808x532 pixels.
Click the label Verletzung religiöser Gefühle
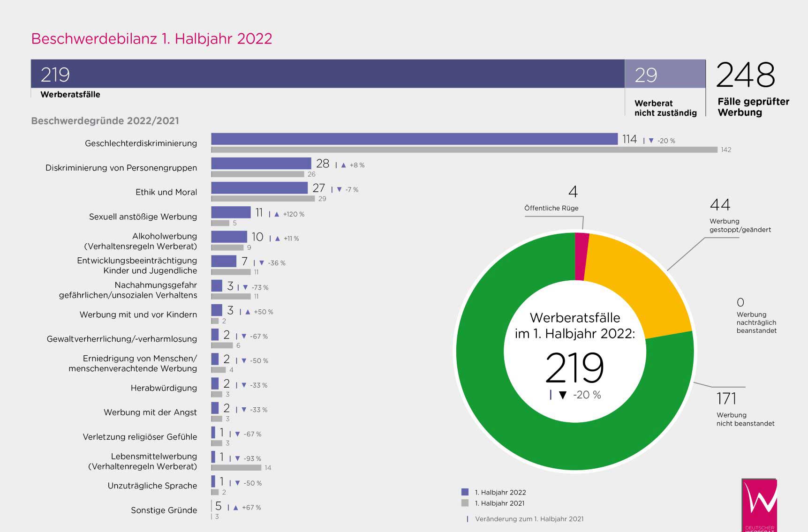point(140,437)
